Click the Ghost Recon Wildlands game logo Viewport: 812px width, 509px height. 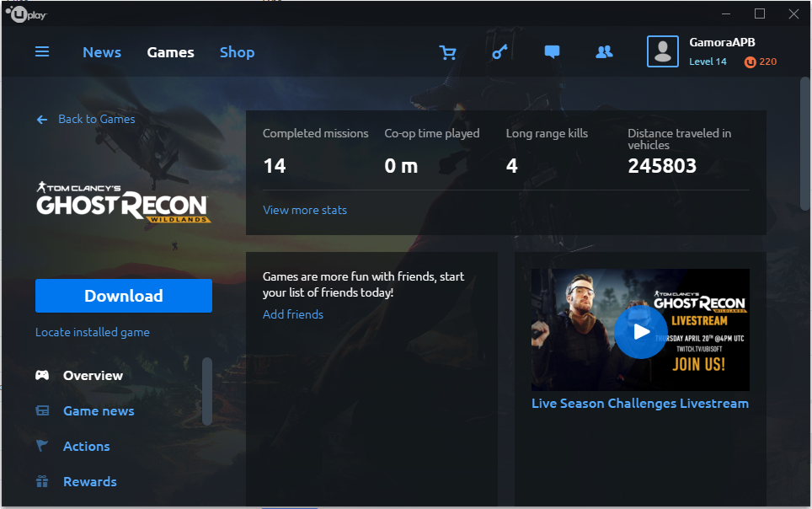pyautogui.click(x=123, y=202)
